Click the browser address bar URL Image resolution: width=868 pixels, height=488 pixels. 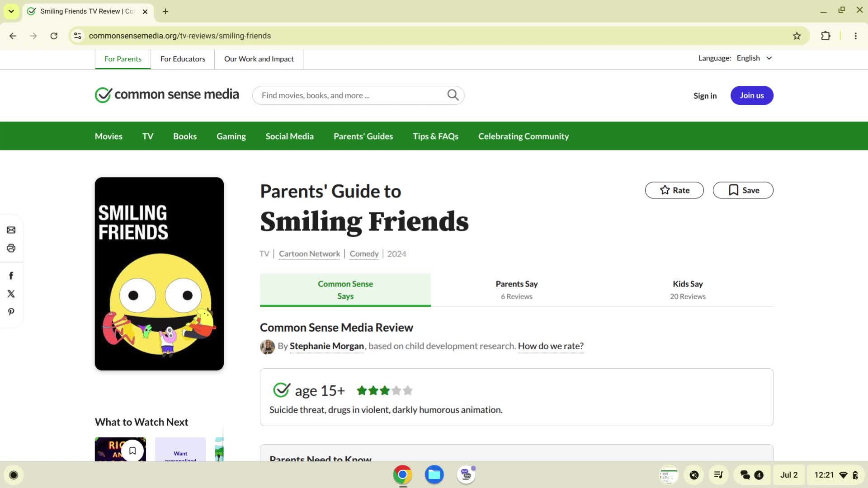[x=180, y=36]
